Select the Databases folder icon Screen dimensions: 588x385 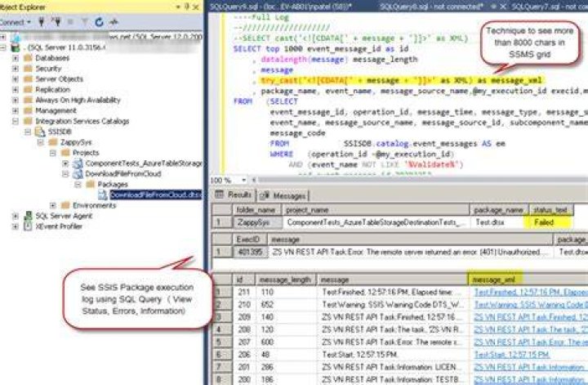point(28,58)
